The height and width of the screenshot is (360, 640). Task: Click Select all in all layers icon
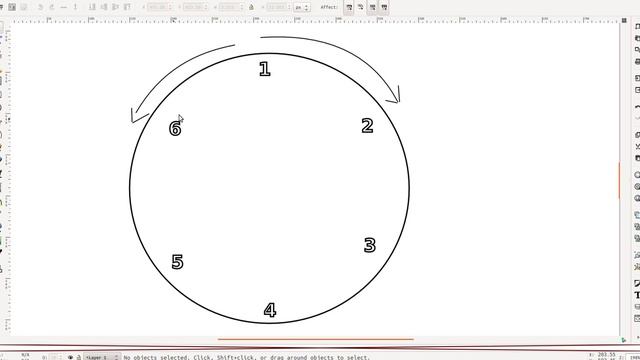pos(12,7)
